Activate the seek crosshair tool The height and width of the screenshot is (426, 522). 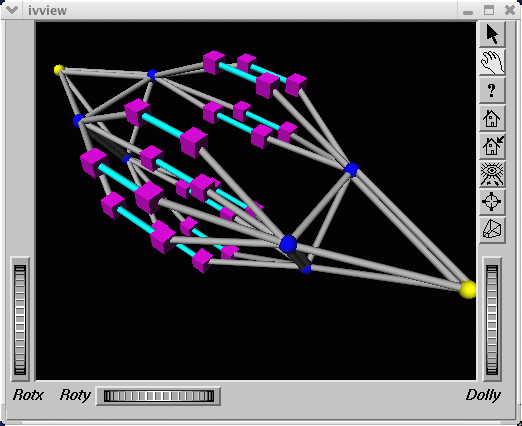coord(492,202)
